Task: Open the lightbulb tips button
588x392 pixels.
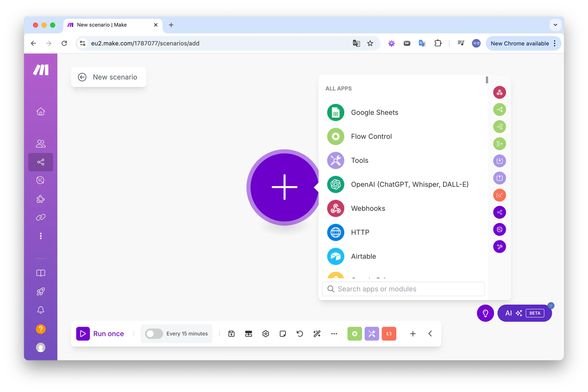Action: tap(486, 313)
